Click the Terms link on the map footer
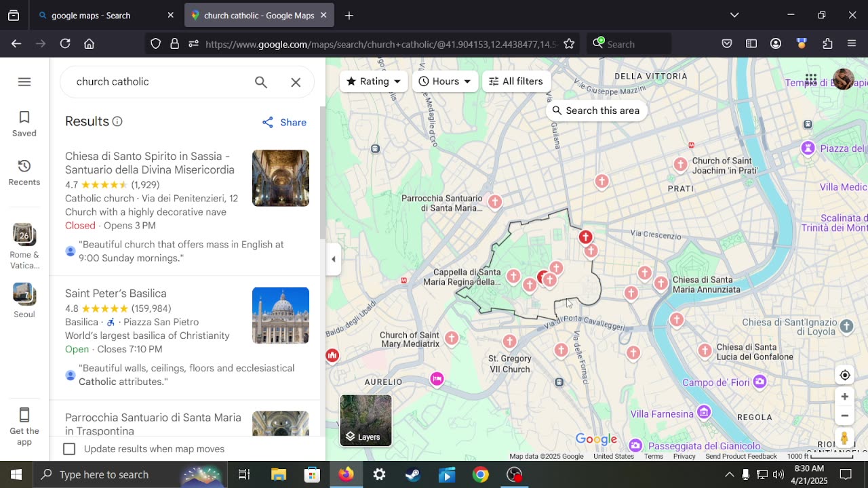Screen dimensions: 868x488 (x=654, y=457)
